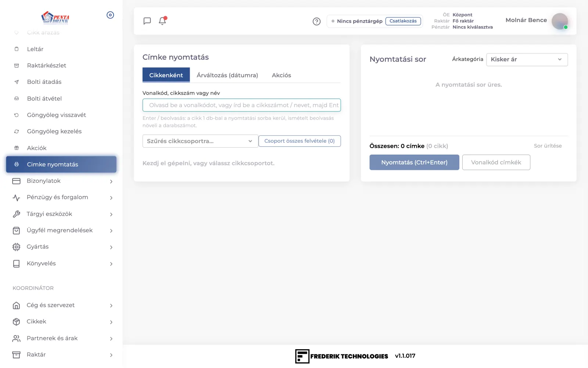Open the Leltár menu item

click(x=61, y=49)
